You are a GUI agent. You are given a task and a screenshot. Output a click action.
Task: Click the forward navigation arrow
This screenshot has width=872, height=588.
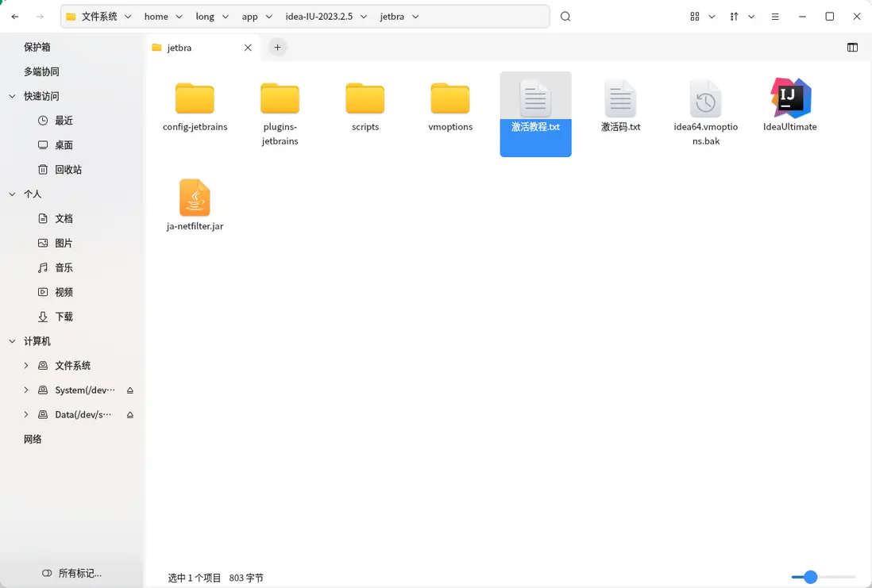(40, 17)
